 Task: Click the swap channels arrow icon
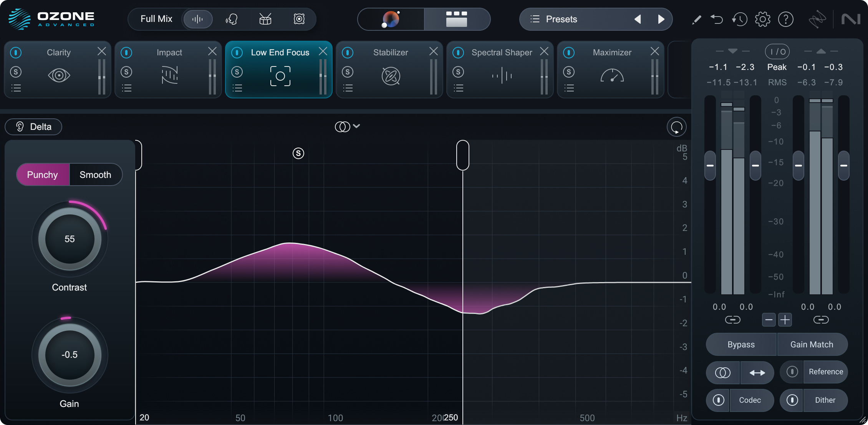757,372
